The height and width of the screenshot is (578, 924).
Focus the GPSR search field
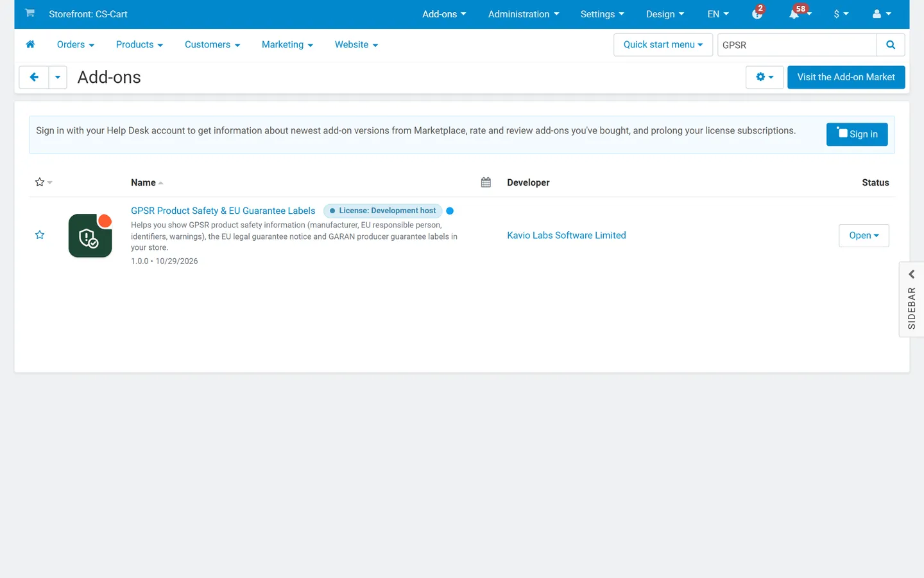tap(797, 45)
